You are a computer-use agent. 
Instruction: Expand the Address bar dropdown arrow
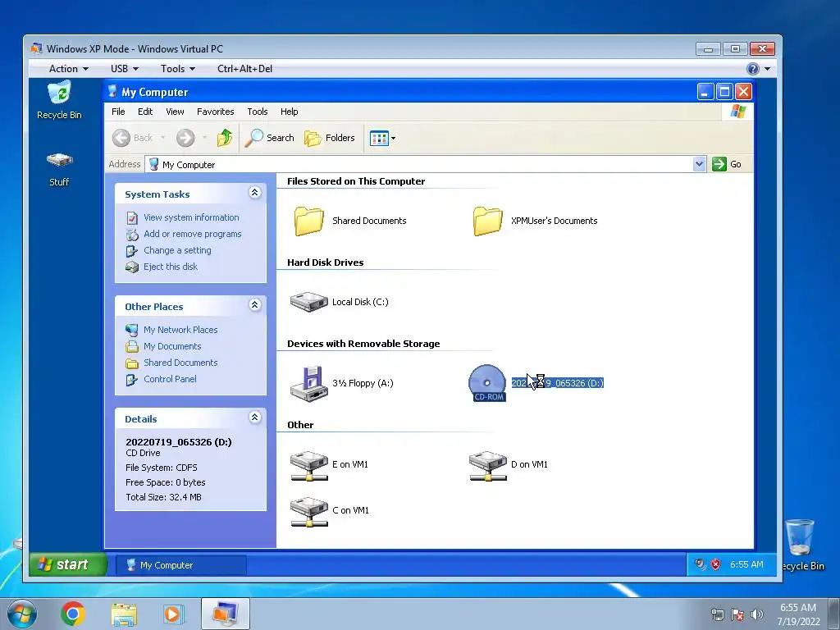(x=699, y=164)
